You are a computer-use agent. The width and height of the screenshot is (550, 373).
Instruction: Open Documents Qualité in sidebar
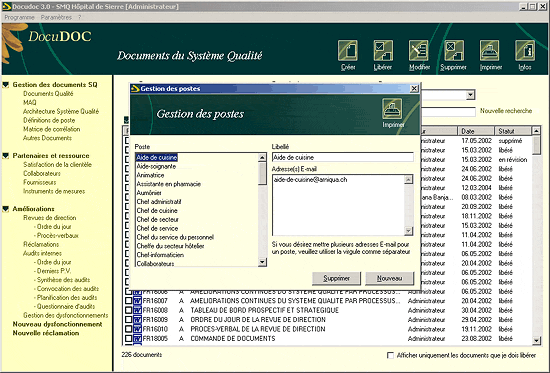(x=48, y=94)
